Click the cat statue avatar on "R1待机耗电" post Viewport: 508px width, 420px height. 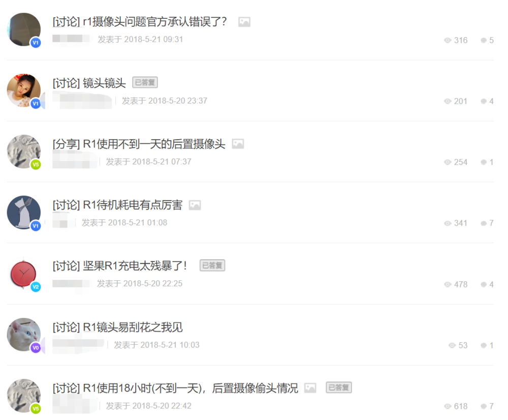(24, 213)
